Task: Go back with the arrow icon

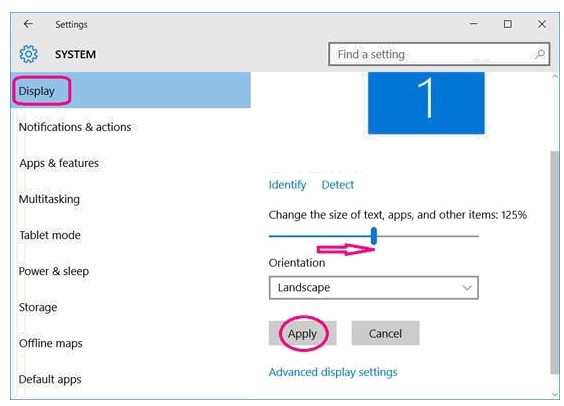Action: point(28,24)
